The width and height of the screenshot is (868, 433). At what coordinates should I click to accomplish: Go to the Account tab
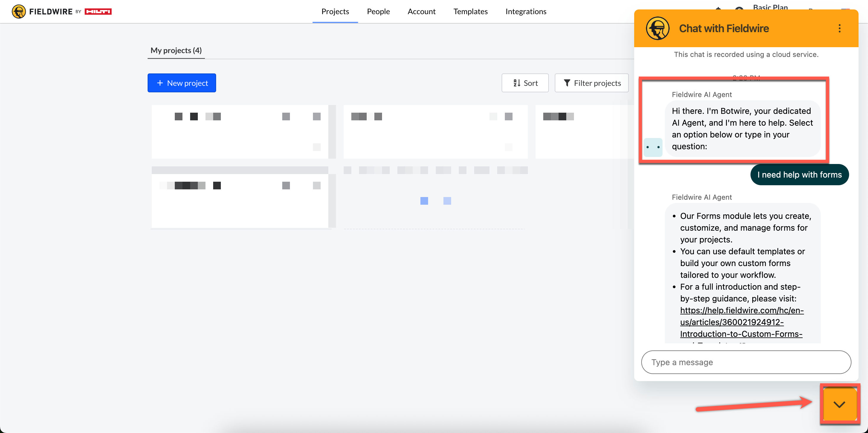[x=421, y=12]
